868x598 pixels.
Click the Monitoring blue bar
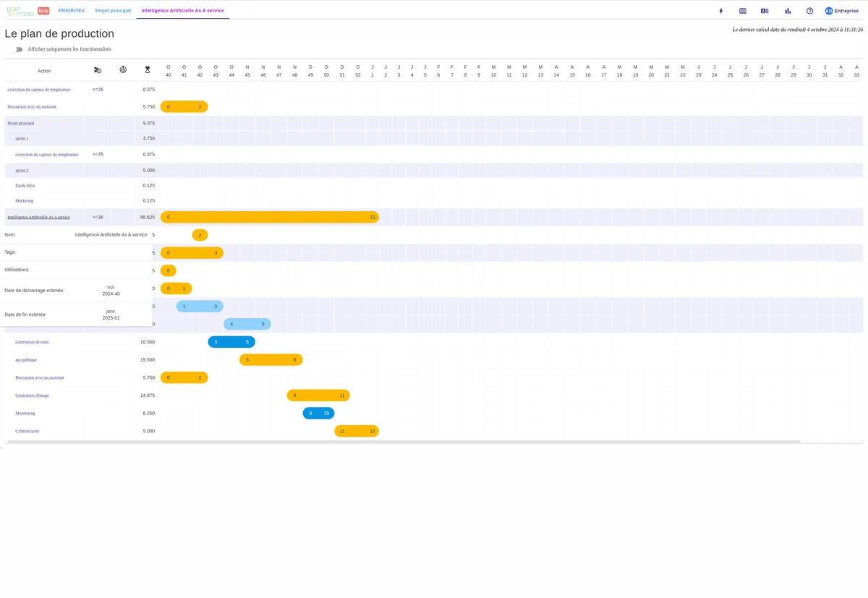point(318,413)
